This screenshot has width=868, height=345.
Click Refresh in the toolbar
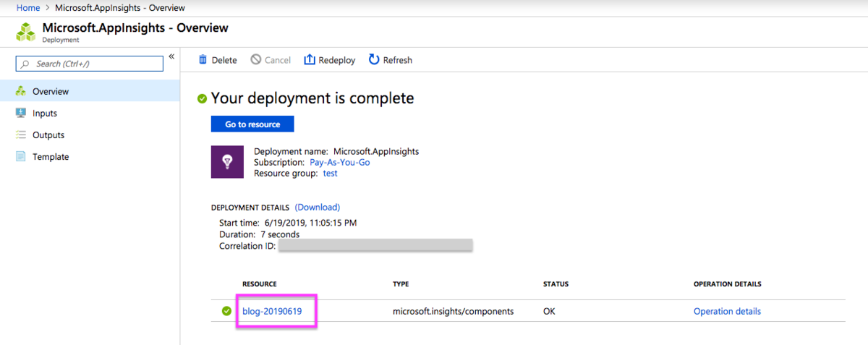391,60
